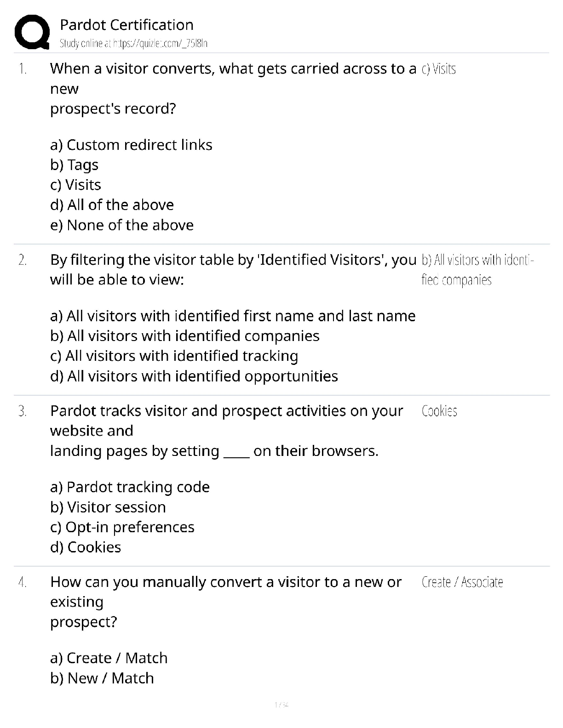
Task: Click the 'Cookies' answer in right column
Action: pos(439,411)
